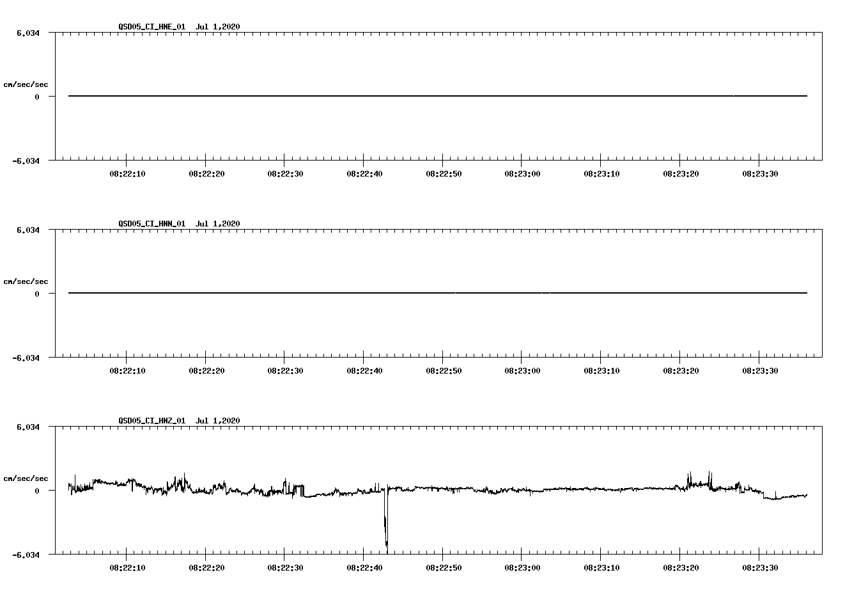Image resolution: width=868 pixels, height=591 pixels.
Task: Click 08:22:50 label under HNN plot
Action: click(444, 371)
